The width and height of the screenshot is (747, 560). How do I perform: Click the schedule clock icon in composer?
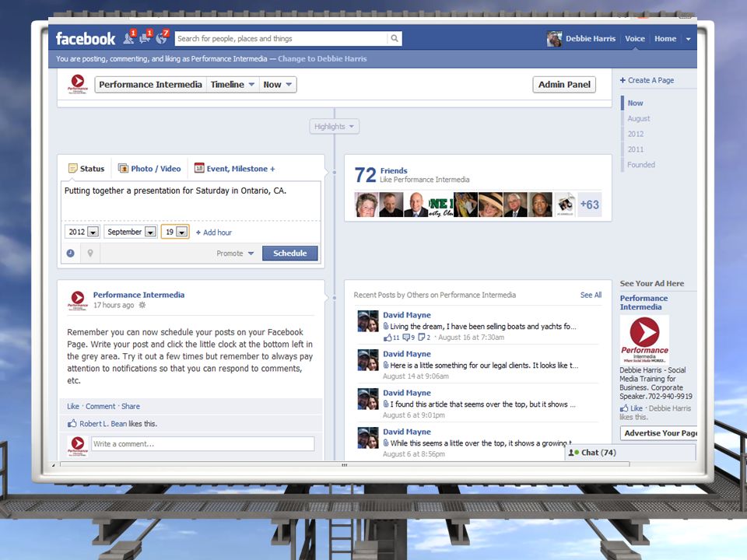(71, 254)
